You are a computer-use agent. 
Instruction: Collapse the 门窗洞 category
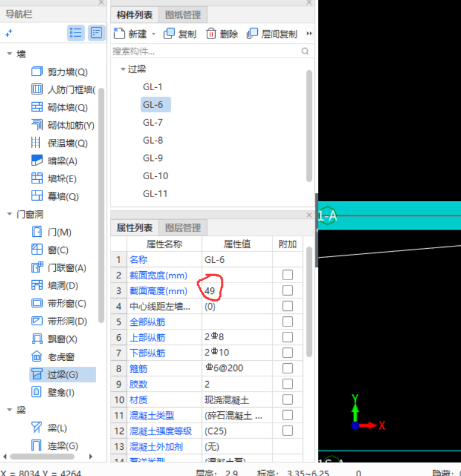pos(10,214)
